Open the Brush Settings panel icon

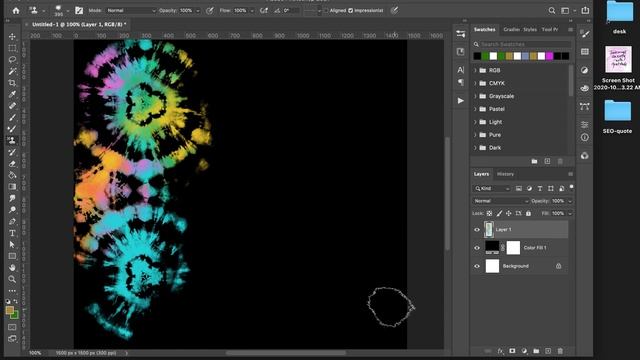(x=585, y=34)
